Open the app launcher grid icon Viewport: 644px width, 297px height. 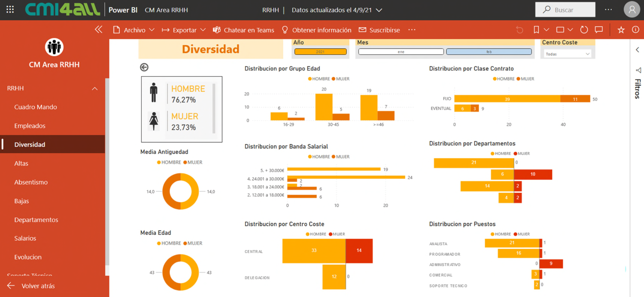pyautogui.click(x=10, y=10)
